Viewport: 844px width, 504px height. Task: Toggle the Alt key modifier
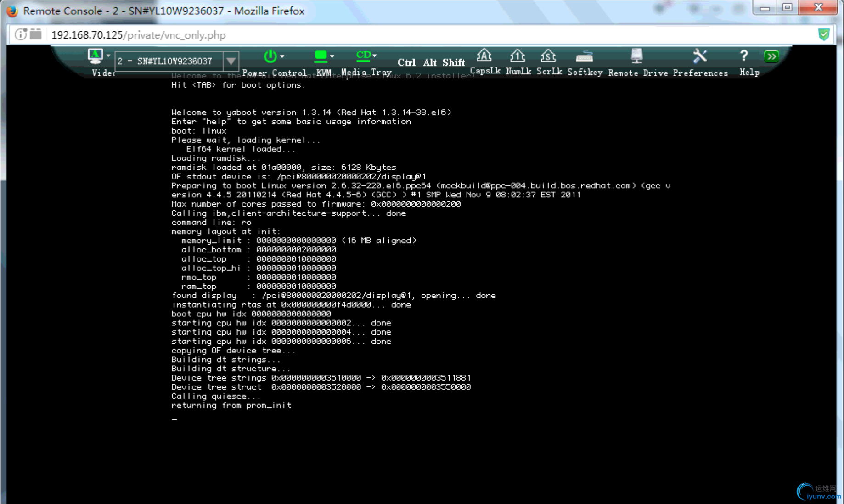point(430,62)
